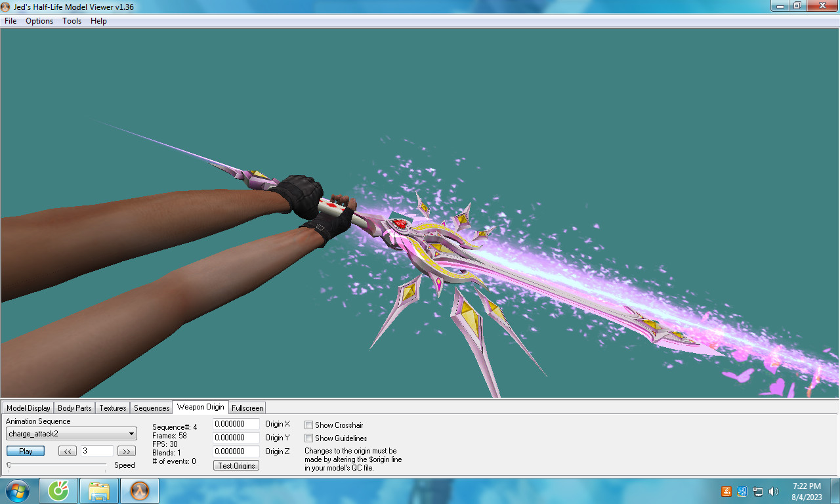Click the Test Origins button
This screenshot has width=840, height=504.
(236, 465)
